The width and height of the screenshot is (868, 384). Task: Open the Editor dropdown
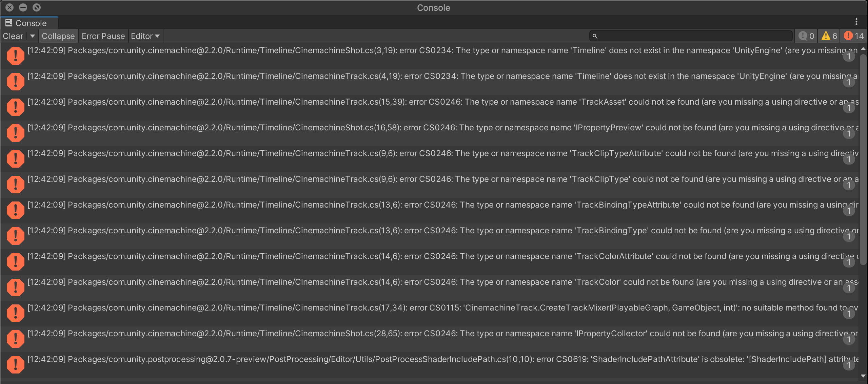pos(145,36)
